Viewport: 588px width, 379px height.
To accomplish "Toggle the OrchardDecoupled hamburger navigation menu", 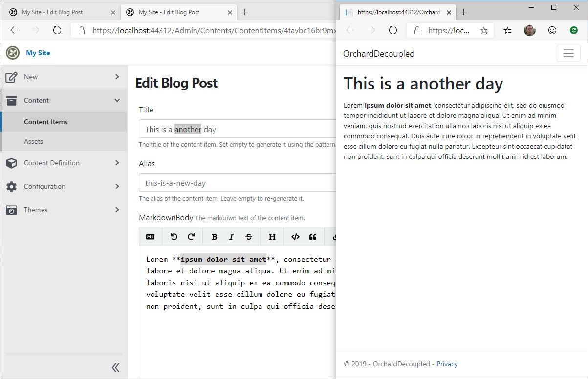I will tap(568, 53).
